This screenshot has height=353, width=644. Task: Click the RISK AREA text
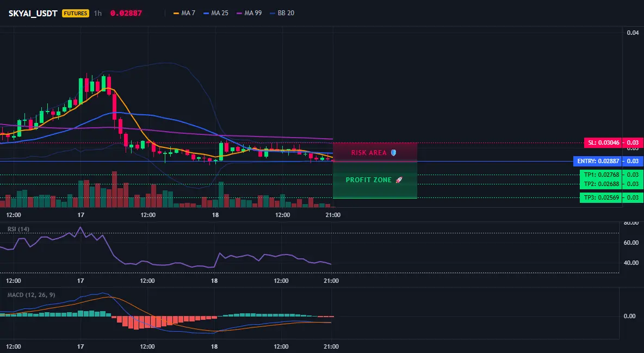[369, 152]
